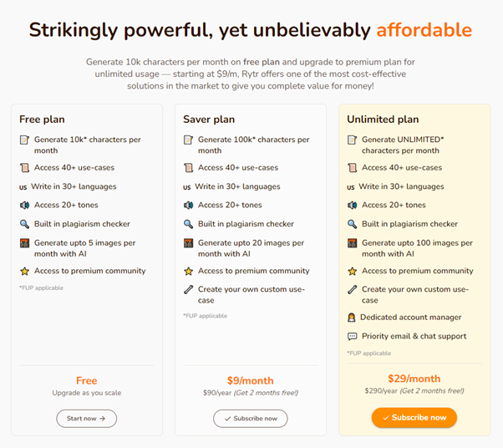The height and width of the screenshot is (448, 503).
Task: Click the $29/month price text
Action: coord(414,379)
